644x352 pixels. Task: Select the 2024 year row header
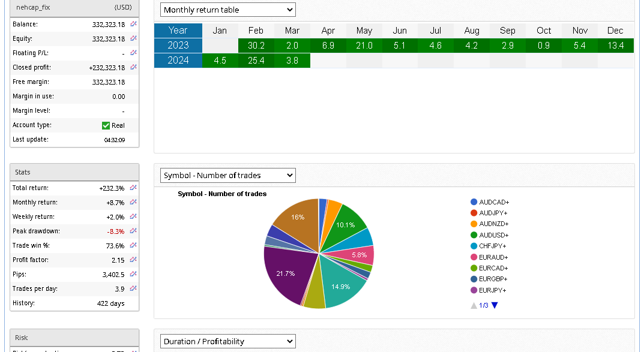178,60
